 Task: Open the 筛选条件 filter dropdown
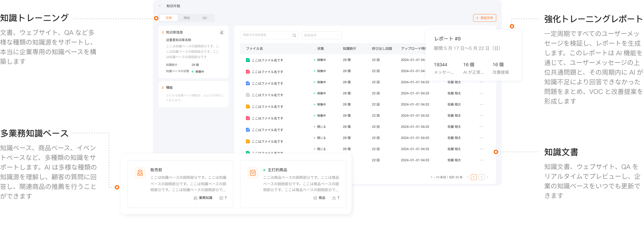(x=321, y=35)
